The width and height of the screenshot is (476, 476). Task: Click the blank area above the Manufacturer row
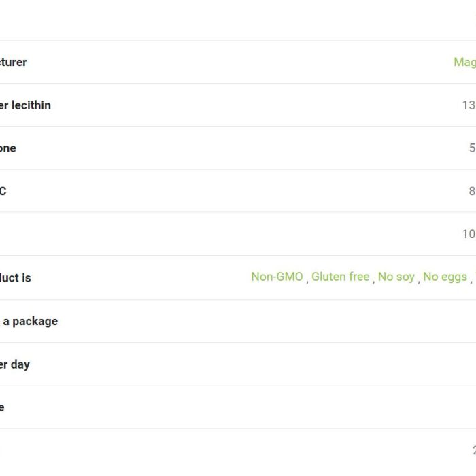(238, 20)
